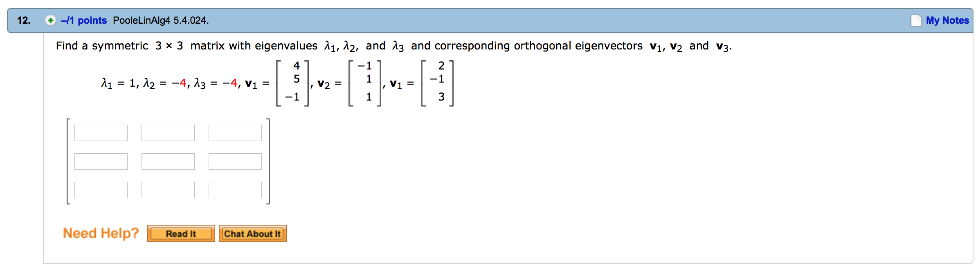Select the center matrix entry box
980x280 pixels.
click(168, 161)
